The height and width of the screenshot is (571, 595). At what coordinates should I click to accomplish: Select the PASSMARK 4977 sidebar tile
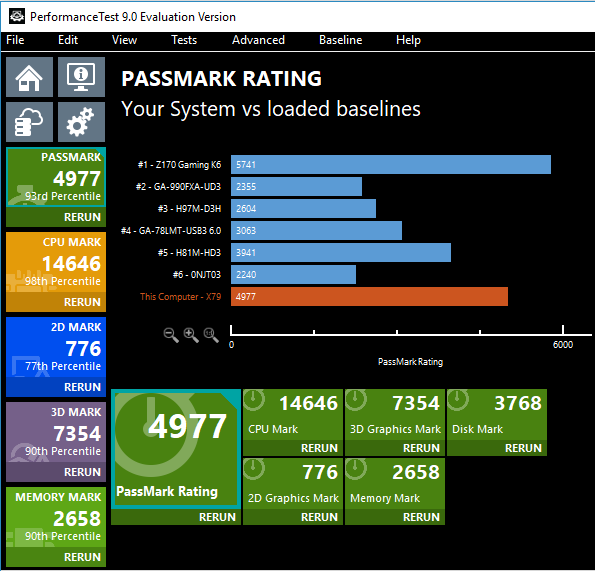click(x=56, y=177)
